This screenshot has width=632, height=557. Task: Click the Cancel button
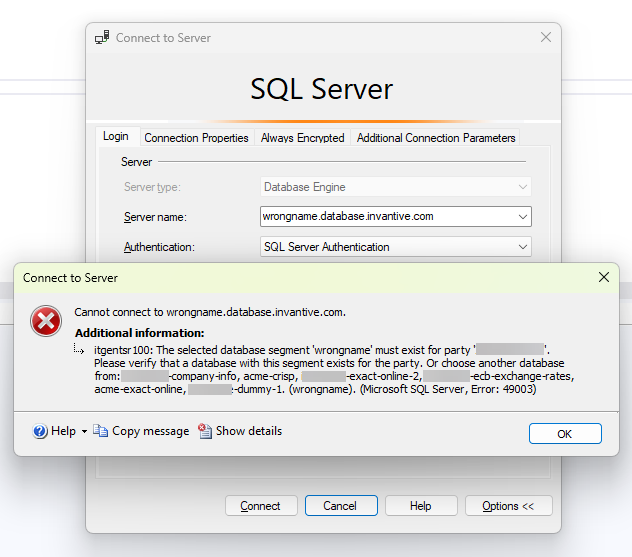pos(341,506)
